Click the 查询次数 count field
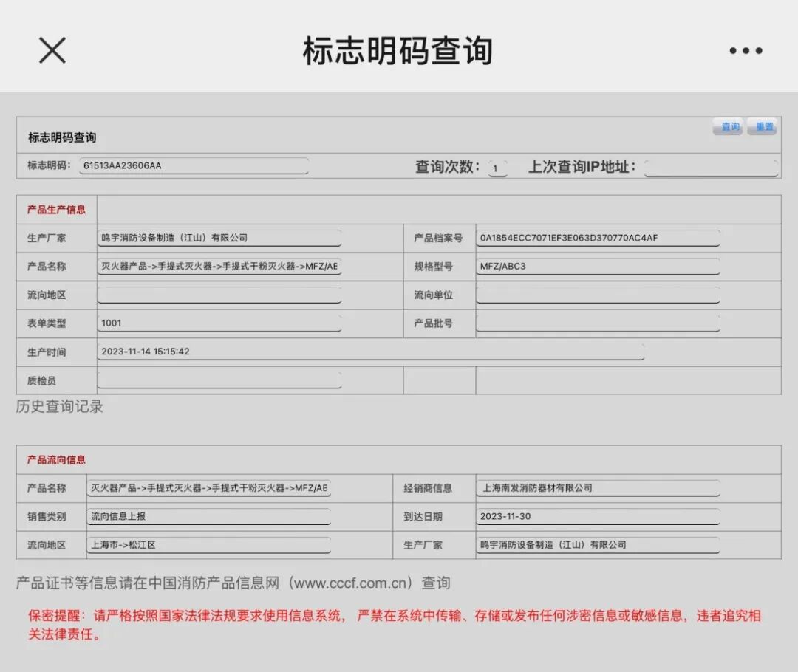 pos(497,168)
